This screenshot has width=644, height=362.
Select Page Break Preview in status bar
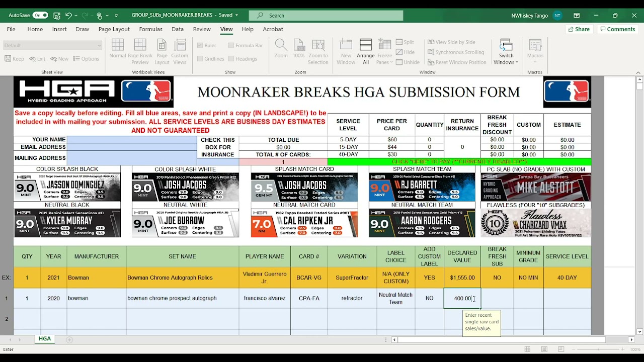[x=560, y=349]
